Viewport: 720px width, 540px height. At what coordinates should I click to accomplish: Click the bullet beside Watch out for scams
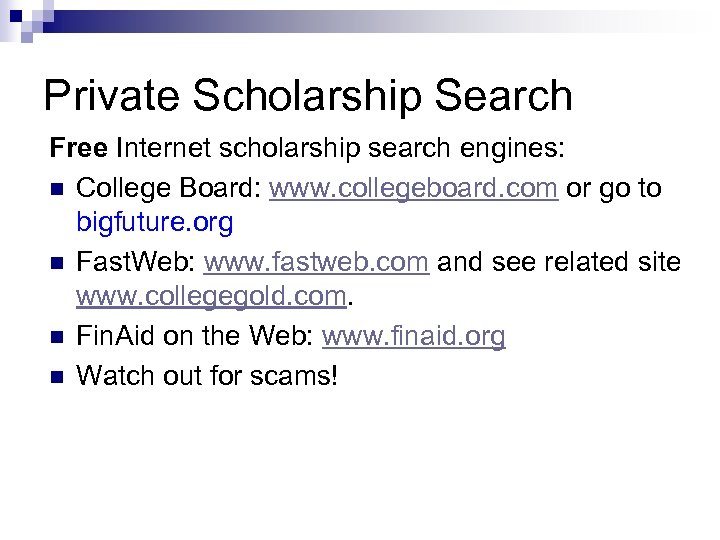tap(58, 376)
